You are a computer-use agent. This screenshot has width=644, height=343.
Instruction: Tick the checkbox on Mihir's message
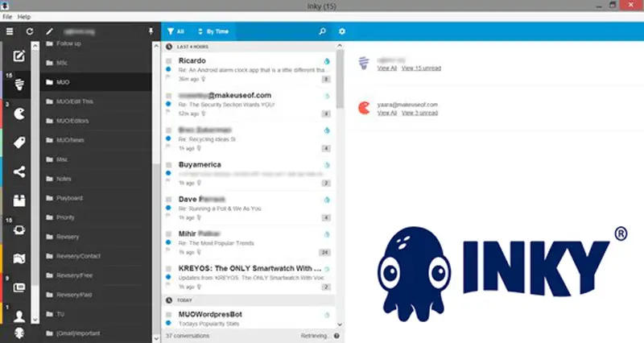coord(168,233)
